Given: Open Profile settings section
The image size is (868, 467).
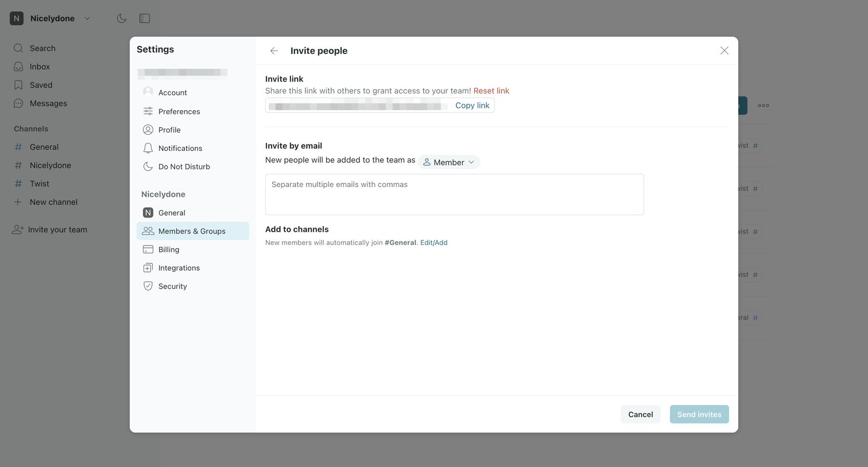Looking at the screenshot, I should (193, 130).
